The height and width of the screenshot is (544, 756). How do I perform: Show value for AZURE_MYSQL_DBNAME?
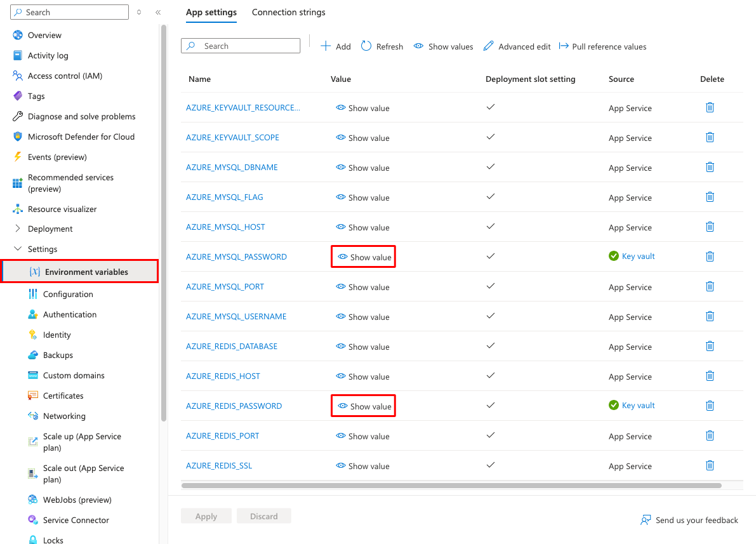click(362, 168)
